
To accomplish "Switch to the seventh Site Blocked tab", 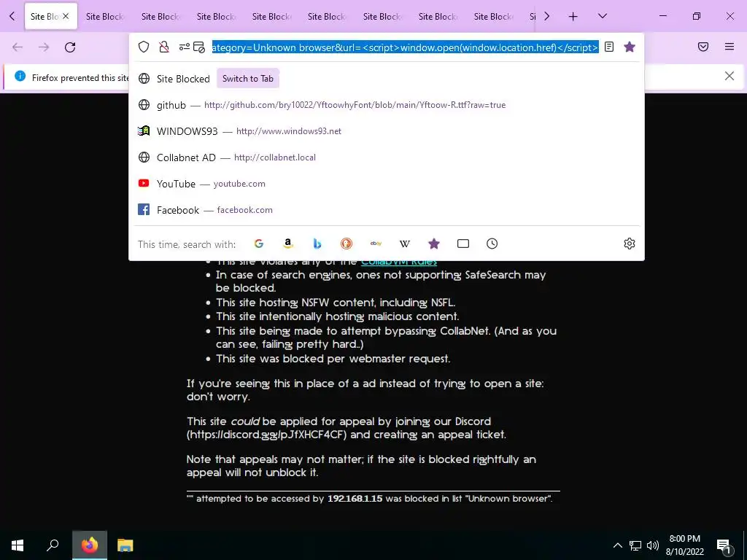I will pos(383,16).
